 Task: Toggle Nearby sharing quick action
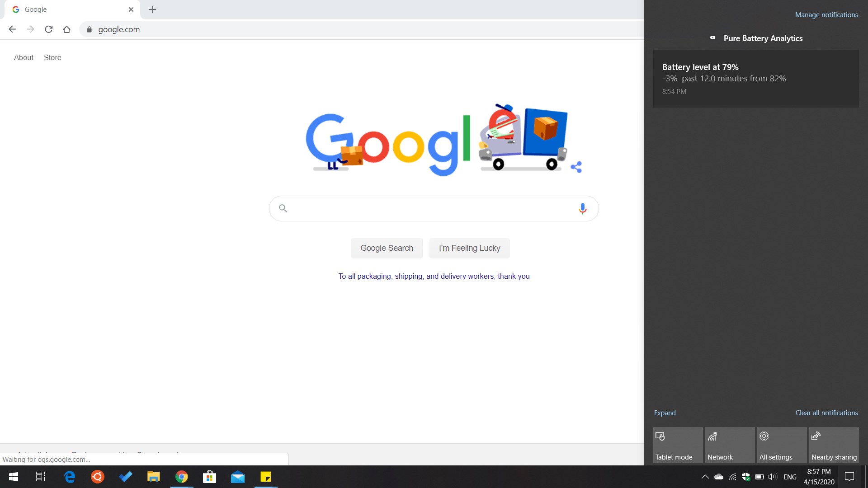[834, 445]
